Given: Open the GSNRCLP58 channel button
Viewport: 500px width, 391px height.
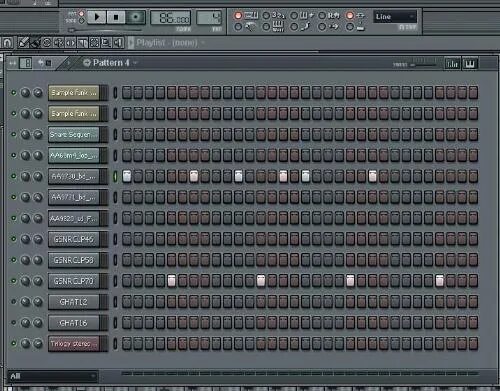Looking at the screenshot, I should coord(74,260).
